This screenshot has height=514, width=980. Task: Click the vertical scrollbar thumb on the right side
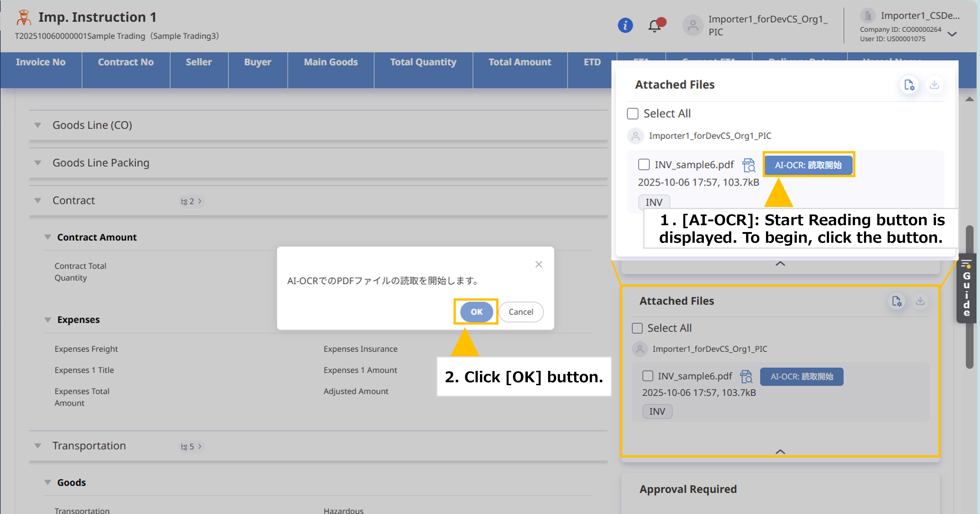(x=969, y=297)
